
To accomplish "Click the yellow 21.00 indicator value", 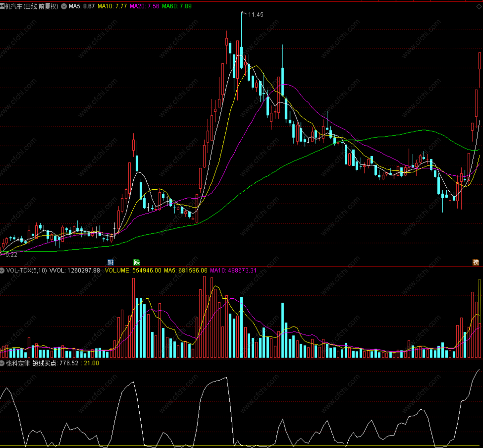I will tap(91, 363).
